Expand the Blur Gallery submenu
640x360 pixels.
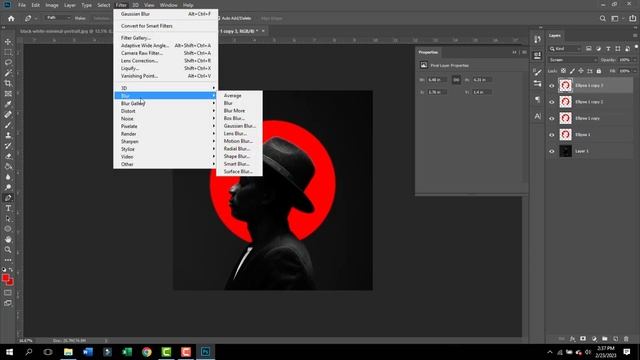click(165, 103)
